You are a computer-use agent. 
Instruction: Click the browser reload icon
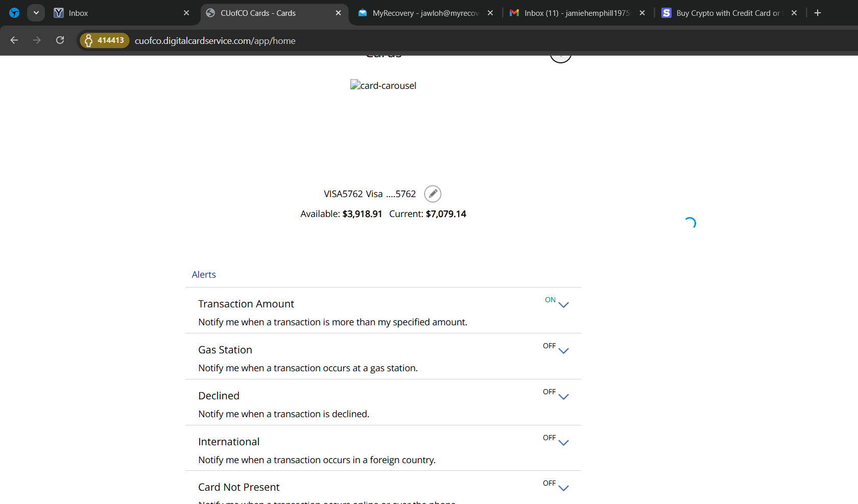(x=60, y=40)
